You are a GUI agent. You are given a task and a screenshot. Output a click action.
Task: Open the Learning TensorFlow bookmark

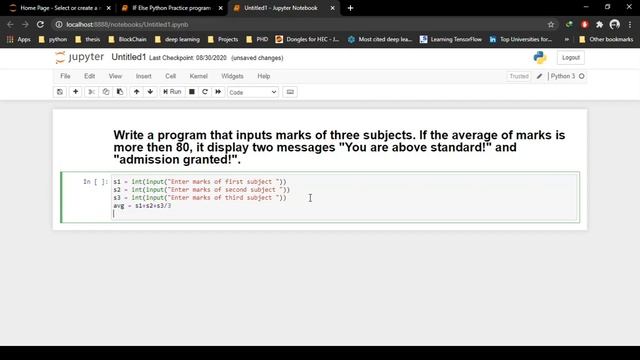[451, 40]
